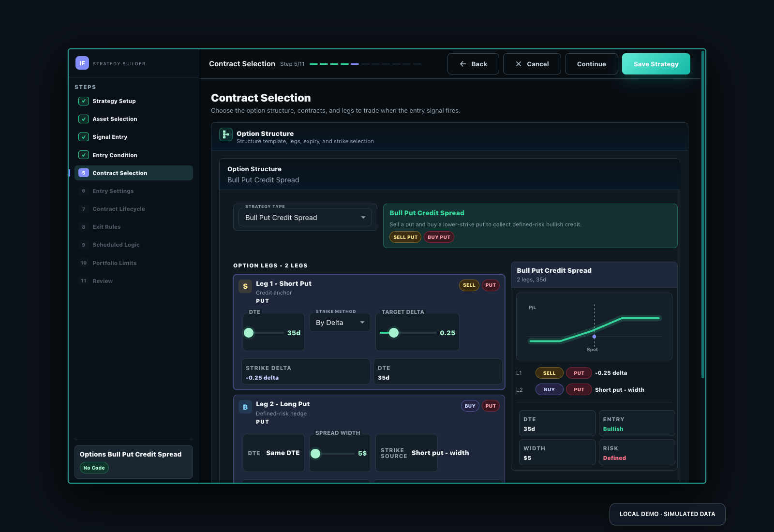This screenshot has width=774, height=532.
Task: Adjust the Target Delta slider handle
Action: tap(394, 333)
